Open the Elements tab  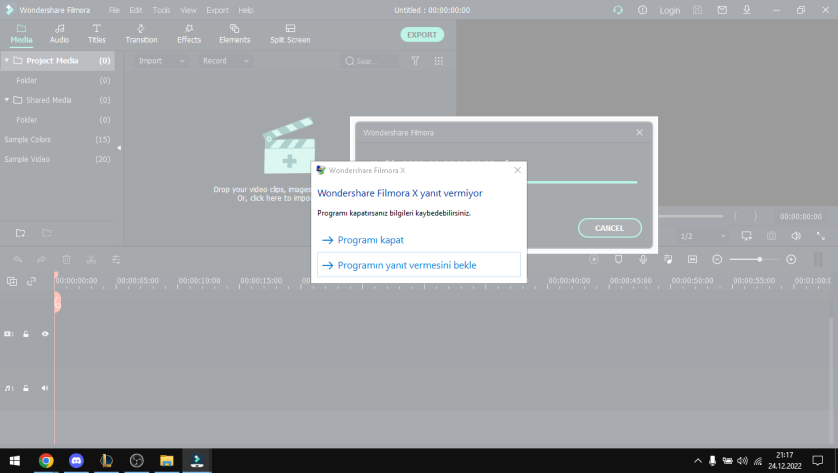pyautogui.click(x=235, y=34)
